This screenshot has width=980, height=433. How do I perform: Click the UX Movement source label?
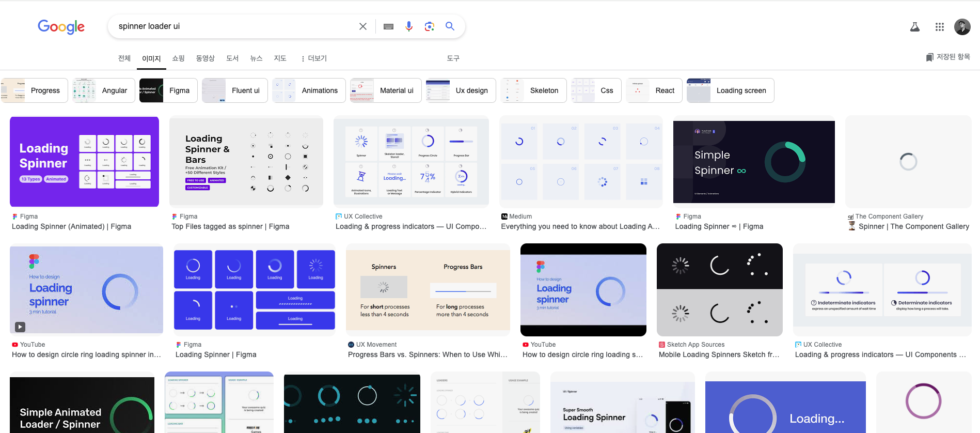(x=376, y=345)
